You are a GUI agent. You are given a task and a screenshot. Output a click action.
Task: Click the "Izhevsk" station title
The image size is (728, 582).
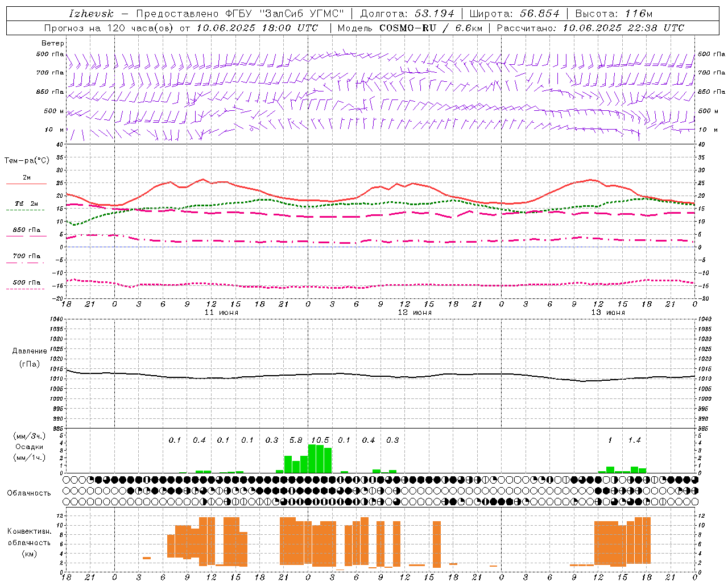coord(91,14)
